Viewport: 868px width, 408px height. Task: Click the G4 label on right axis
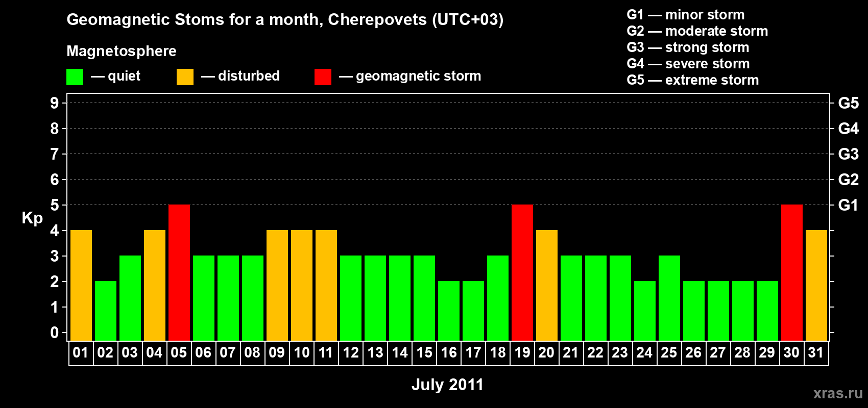(x=848, y=129)
